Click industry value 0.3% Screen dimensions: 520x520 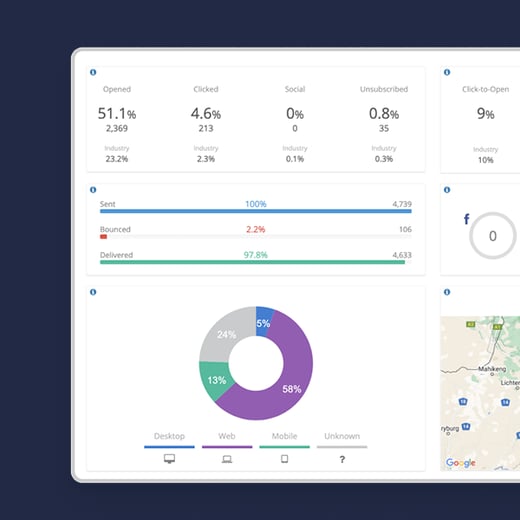click(x=384, y=159)
